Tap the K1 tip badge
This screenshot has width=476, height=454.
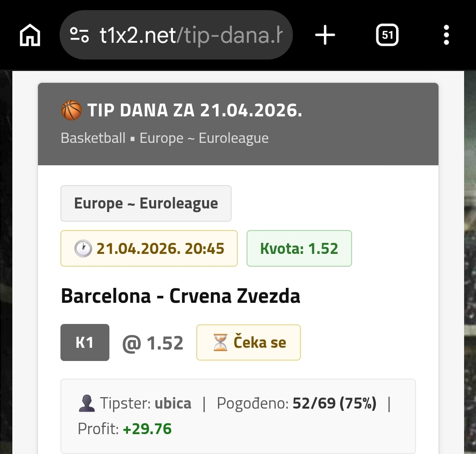[x=85, y=342]
